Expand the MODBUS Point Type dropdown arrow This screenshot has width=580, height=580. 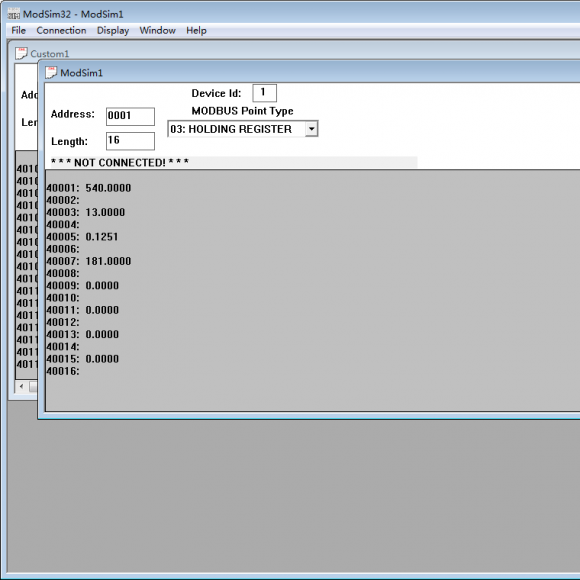pos(311,129)
